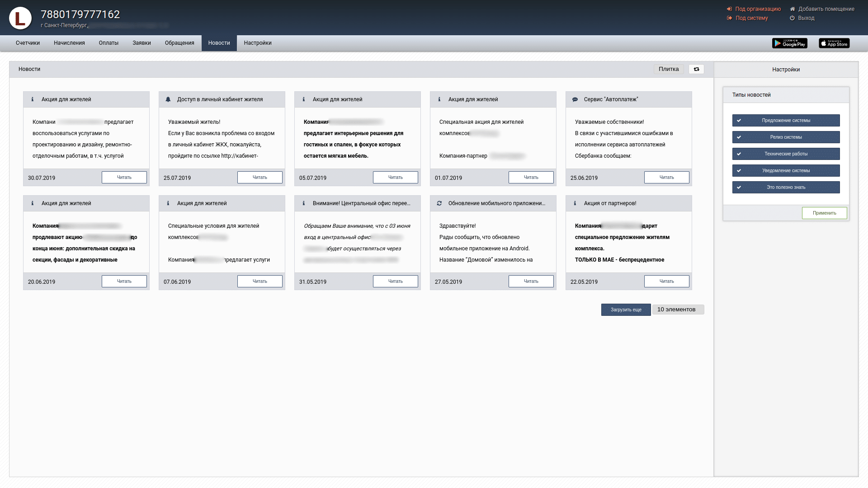
Task: Open the Плитка view mode dropdown
Action: [x=668, y=69]
